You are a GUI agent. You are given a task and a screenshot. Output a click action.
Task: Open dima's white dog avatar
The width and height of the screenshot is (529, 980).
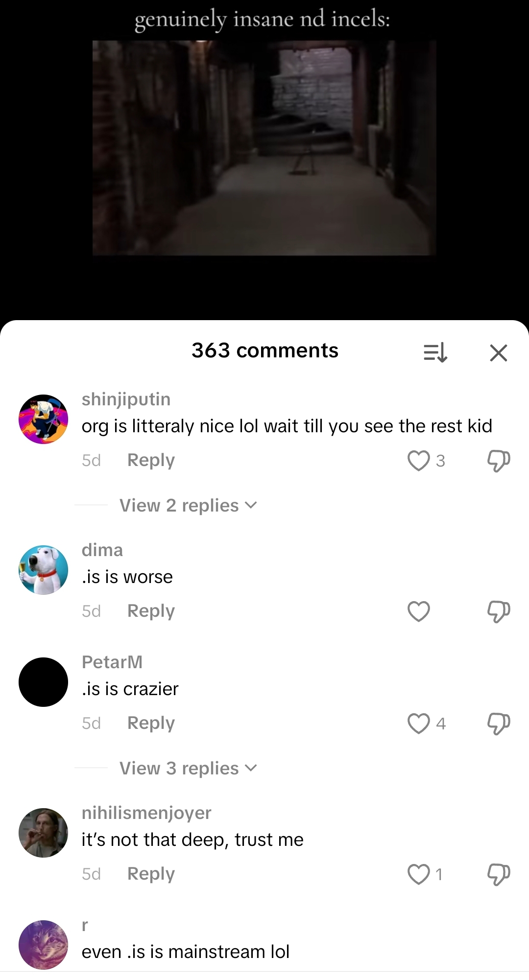[43, 570]
